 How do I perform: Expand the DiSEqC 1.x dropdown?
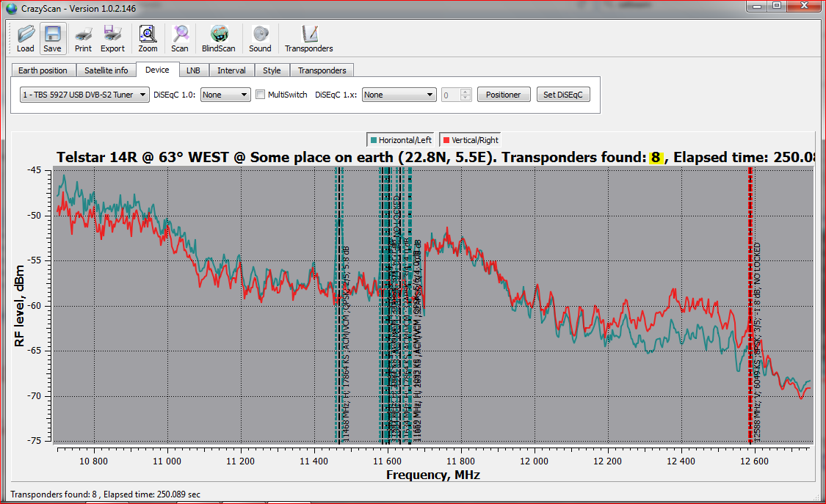tap(399, 95)
